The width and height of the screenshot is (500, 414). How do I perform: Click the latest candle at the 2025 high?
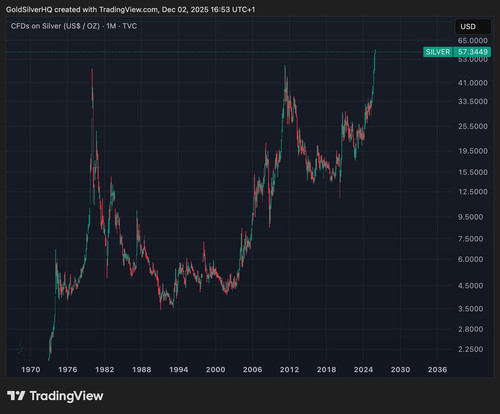click(375, 55)
